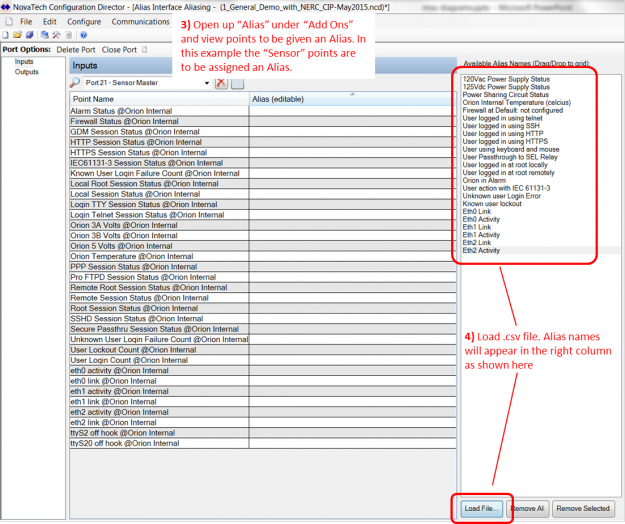Screen dimensions: 625x524
Task: Open the Communications menu
Action: click(x=140, y=22)
